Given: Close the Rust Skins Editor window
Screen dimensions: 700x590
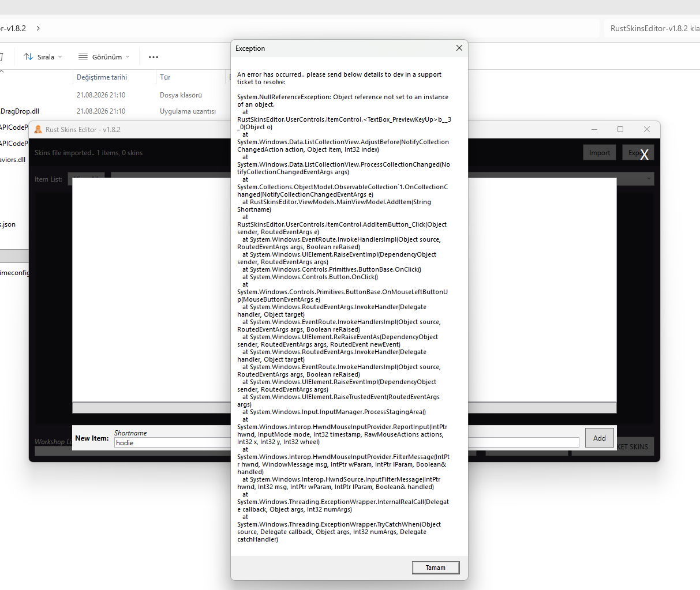Looking at the screenshot, I should [647, 129].
